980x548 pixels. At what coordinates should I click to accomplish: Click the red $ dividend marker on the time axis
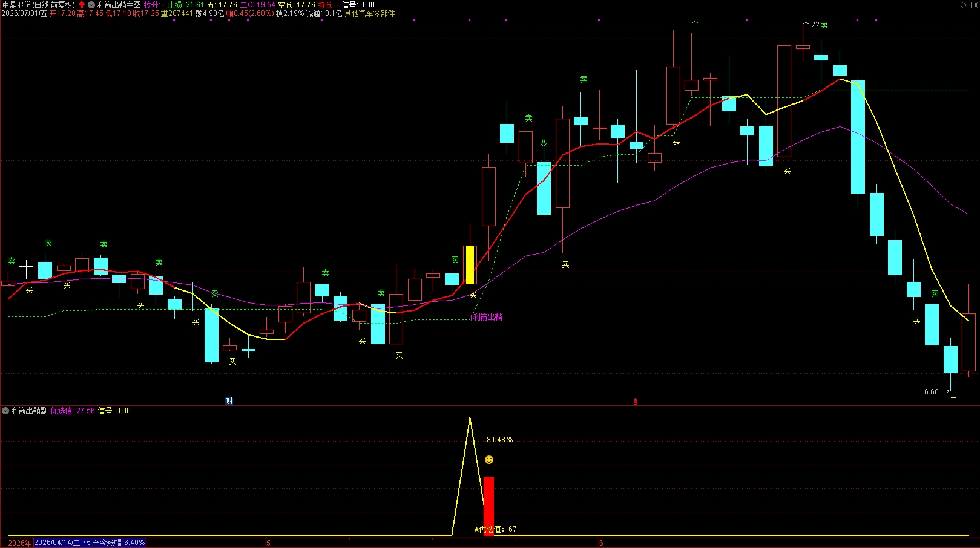click(x=635, y=402)
